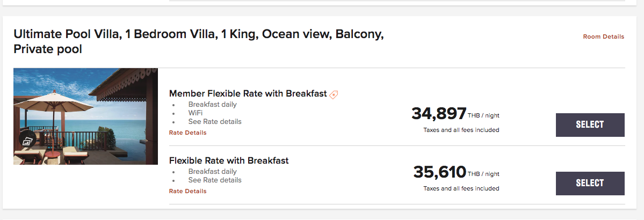Click the 34,897 price amount
644x220 pixels.
(x=439, y=114)
